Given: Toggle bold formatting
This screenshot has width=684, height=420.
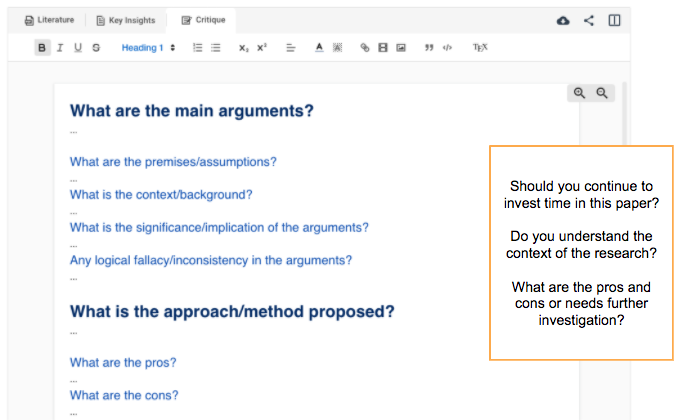Looking at the screenshot, I should point(42,48).
